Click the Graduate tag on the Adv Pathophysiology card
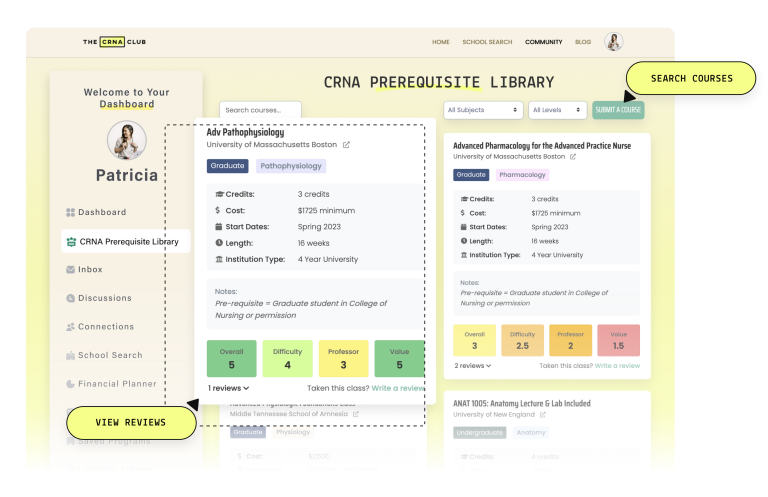The width and height of the screenshot is (768, 497). click(227, 166)
